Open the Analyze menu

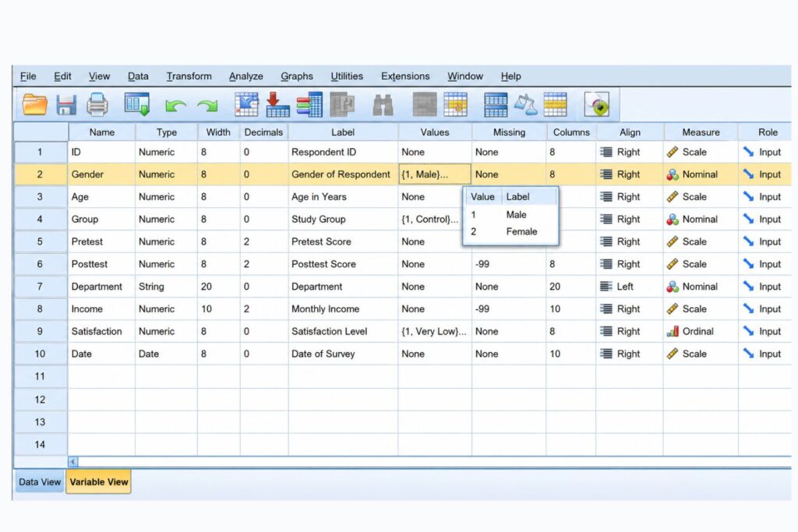pyautogui.click(x=245, y=76)
